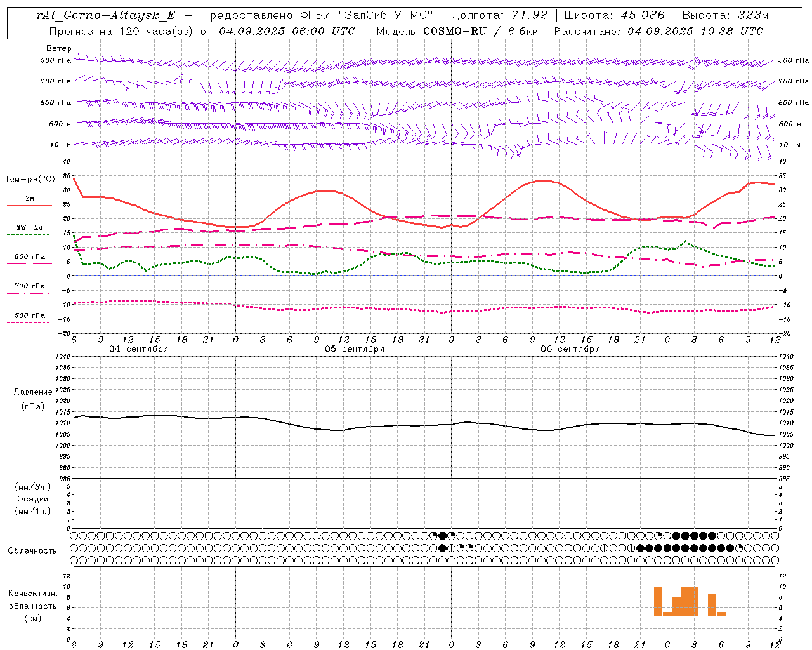Click the Долгота: 71.92 value
The width and height of the screenshot is (812, 650).
point(499,15)
